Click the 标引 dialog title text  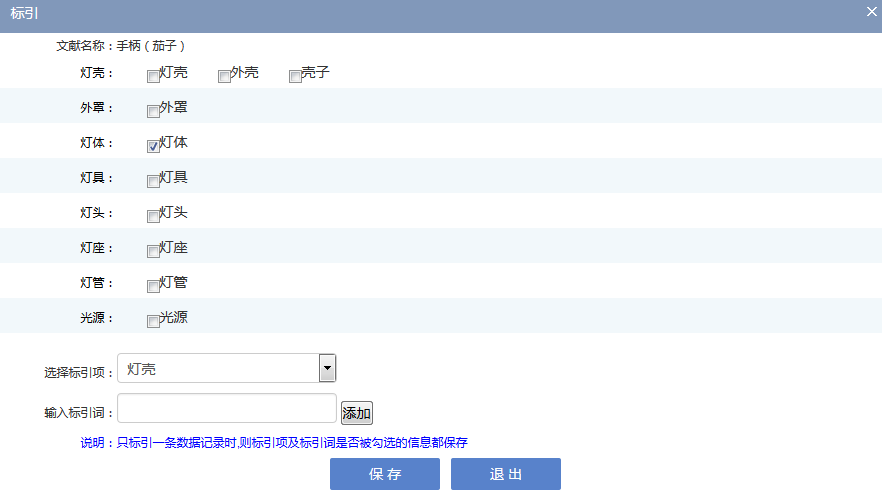point(24,11)
